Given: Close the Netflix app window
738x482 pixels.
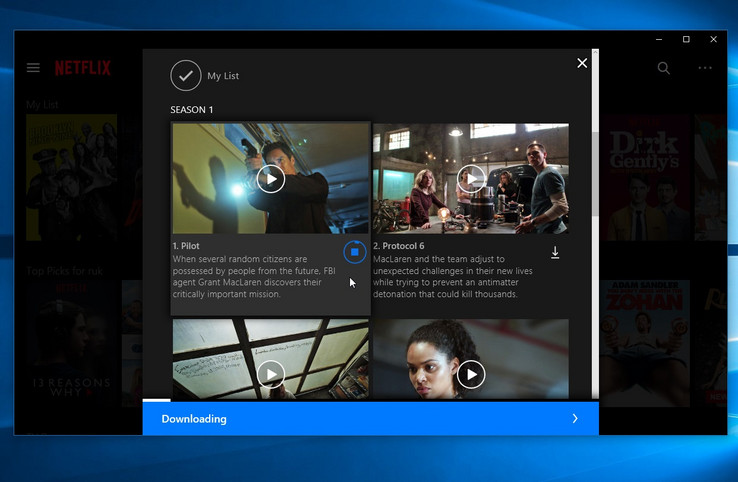Looking at the screenshot, I should click(x=714, y=40).
